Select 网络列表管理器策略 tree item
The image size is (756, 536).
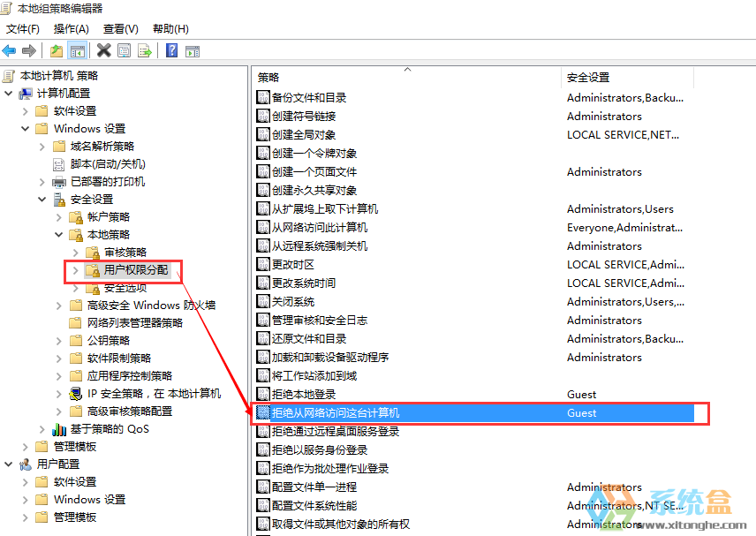pyautogui.click(x=135, y=323)
